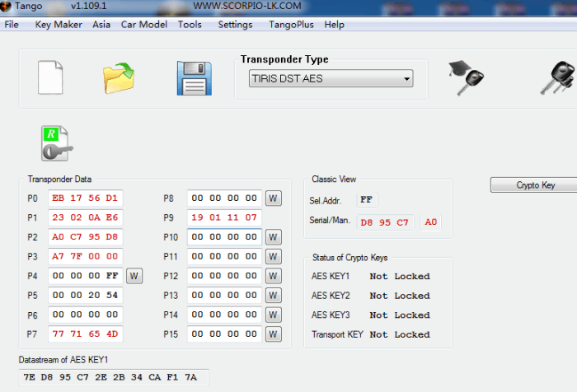
Task: Click the Crypto Key button
Action: 534,185
